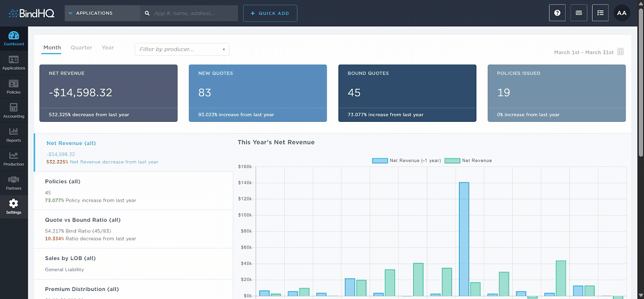
Task: Toggle the Net Revenue (-1 year) legend entry
Action: pyautogui.click(x=407, y=160)
